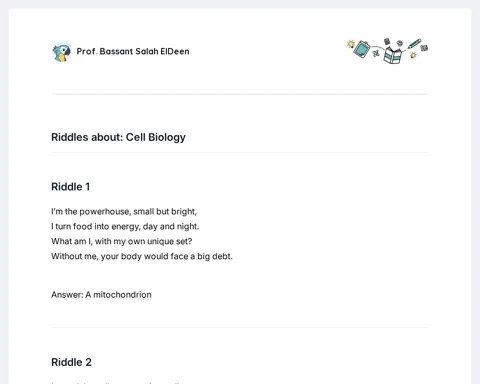
Task: Click the line I'm the powerhouse, small but bright
Action: click(124, 212)
